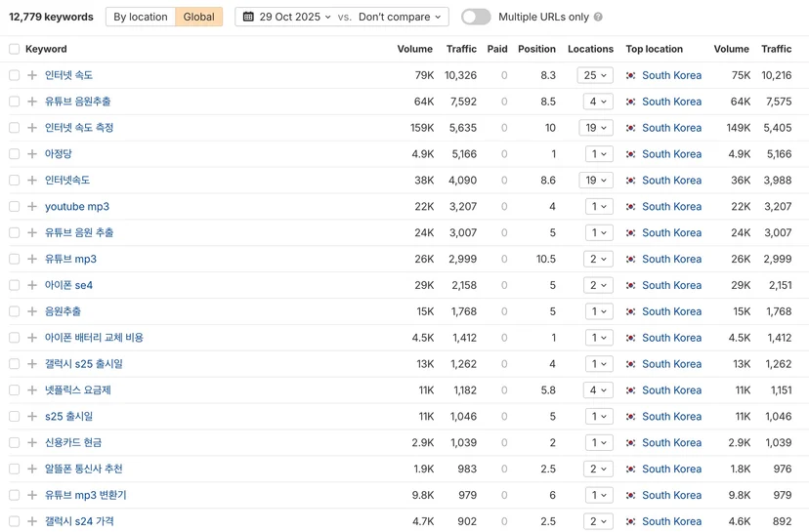This screenshot has height=532, width=809.
Task: Expand the plus icon beside 인터넷속도
Action: (32, 180)
